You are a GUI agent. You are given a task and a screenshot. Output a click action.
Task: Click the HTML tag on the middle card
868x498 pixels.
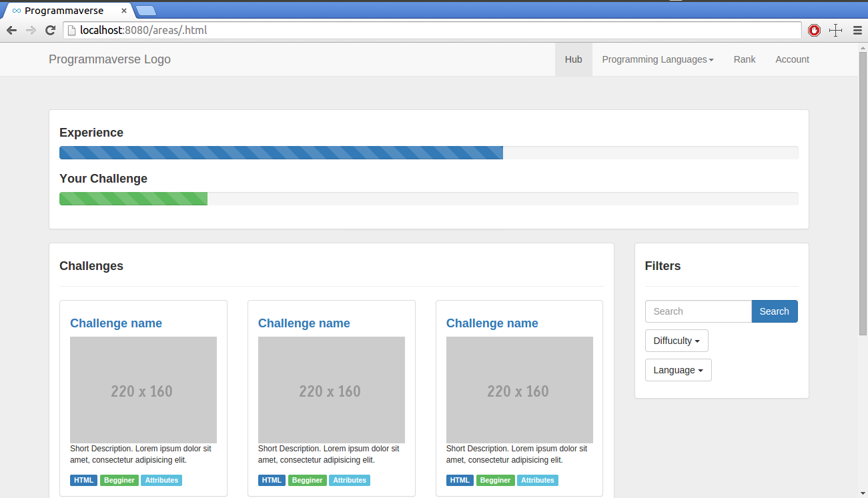pos(272,480)
